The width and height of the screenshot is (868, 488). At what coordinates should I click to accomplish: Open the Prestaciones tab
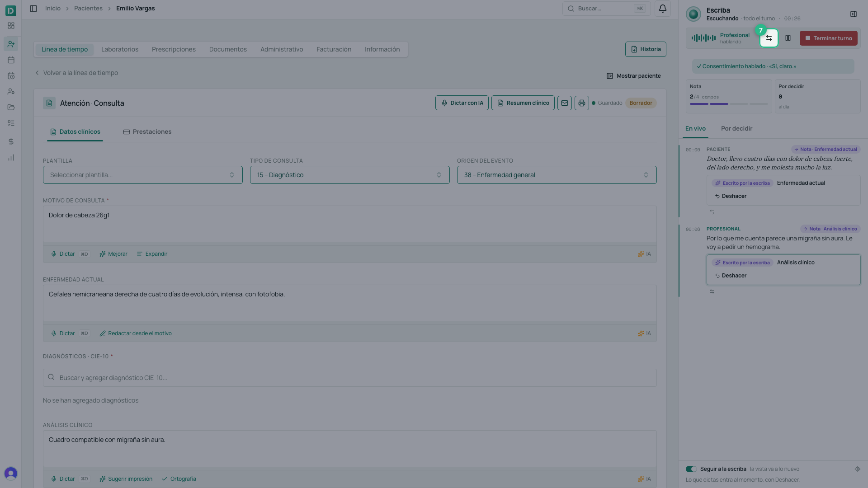coord(147,132)
